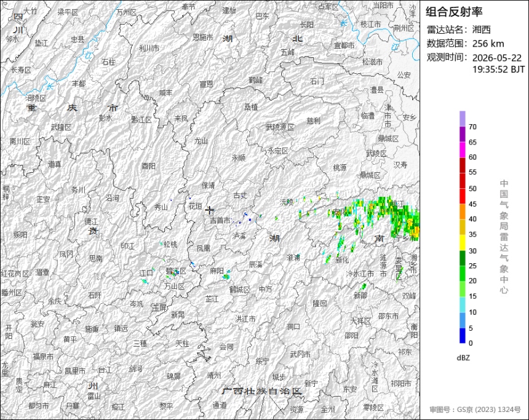Pick the magenta 60–65 dBZ legend color
The image size is (529, 420).
(x=462, y=150)
